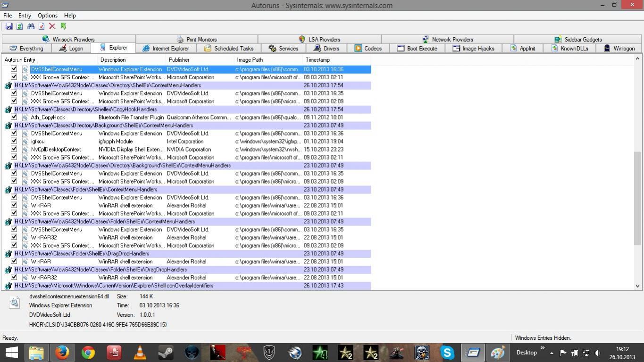644x362 pixels.
Task: Open the File menu
Action: pos(8,16)
